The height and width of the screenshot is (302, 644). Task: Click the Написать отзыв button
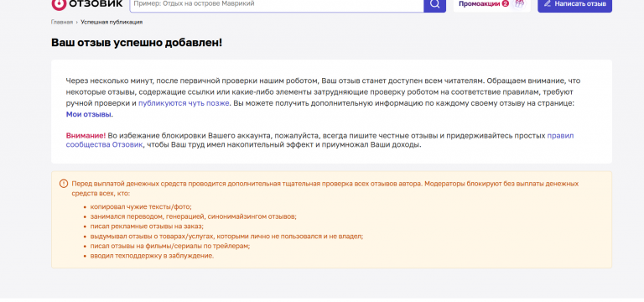click(574, 4)
